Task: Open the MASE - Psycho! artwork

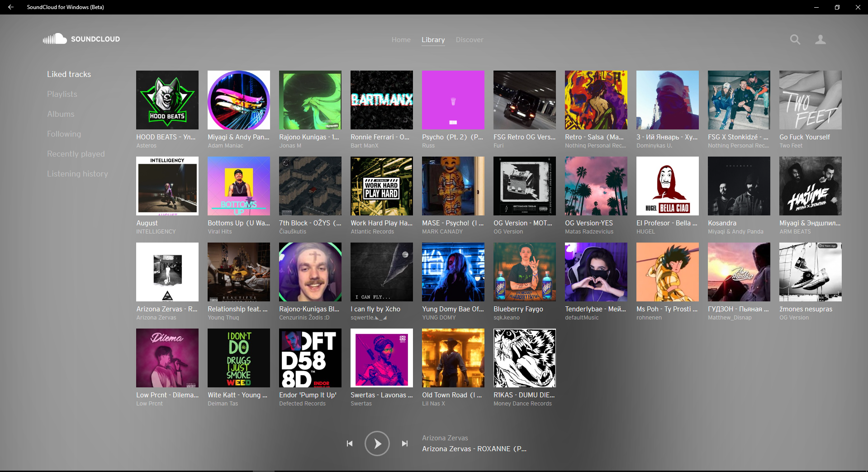Action: tap(453, 186)
